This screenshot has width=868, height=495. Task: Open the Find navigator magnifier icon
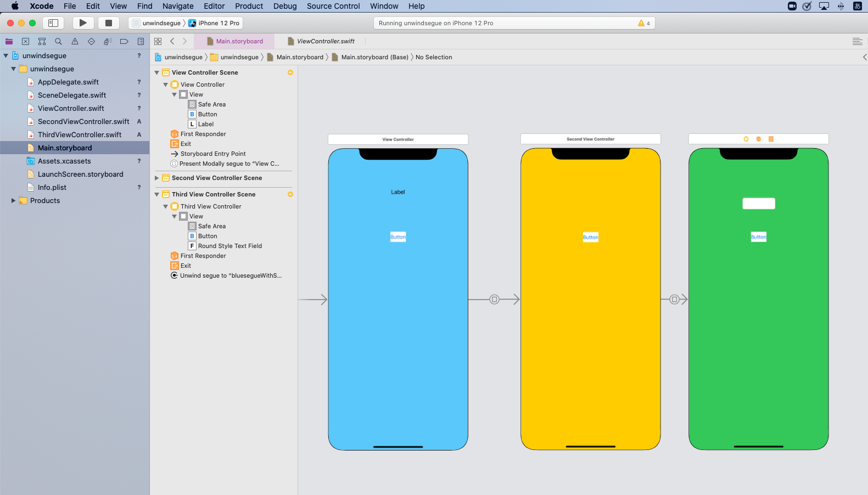(x=58, y=41)
